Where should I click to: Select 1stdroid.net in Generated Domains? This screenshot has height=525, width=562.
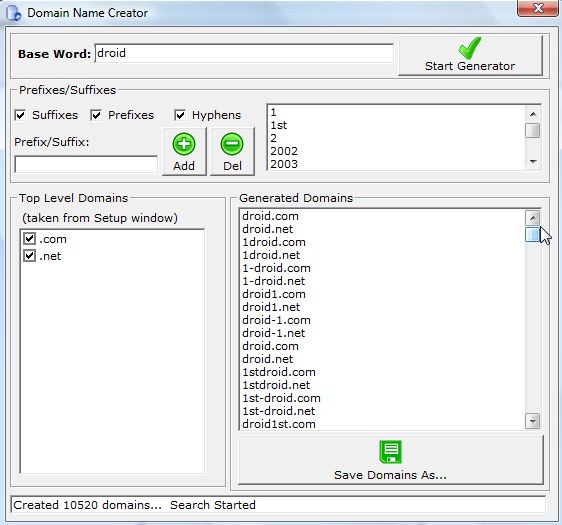(382, 385)
